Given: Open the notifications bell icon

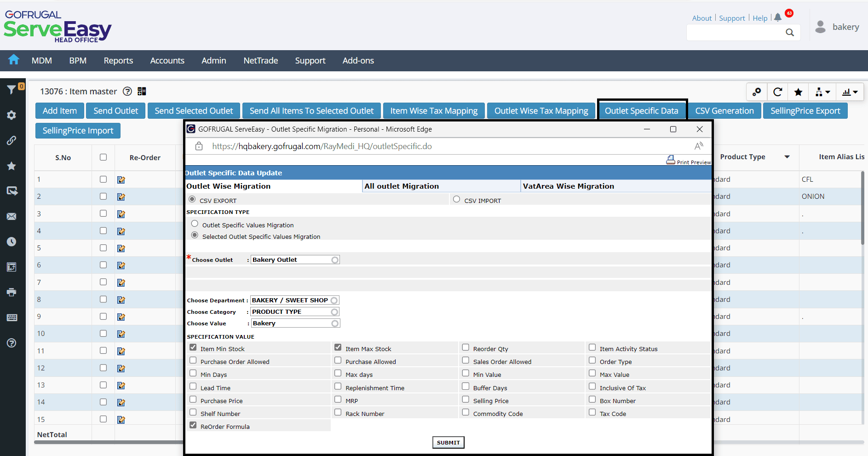Looking at the screenshot, I should (x=778, y=17).
